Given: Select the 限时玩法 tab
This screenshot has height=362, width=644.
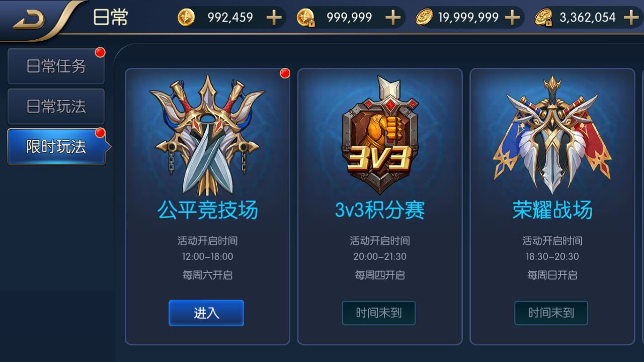Looking at the screenshot, I should coord(57,146).
